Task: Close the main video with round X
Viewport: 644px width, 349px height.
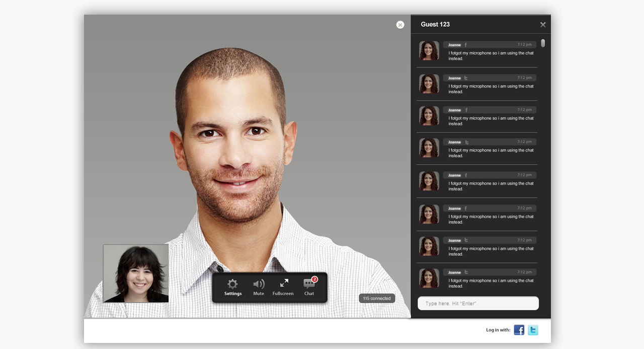Action: [400, 25]
